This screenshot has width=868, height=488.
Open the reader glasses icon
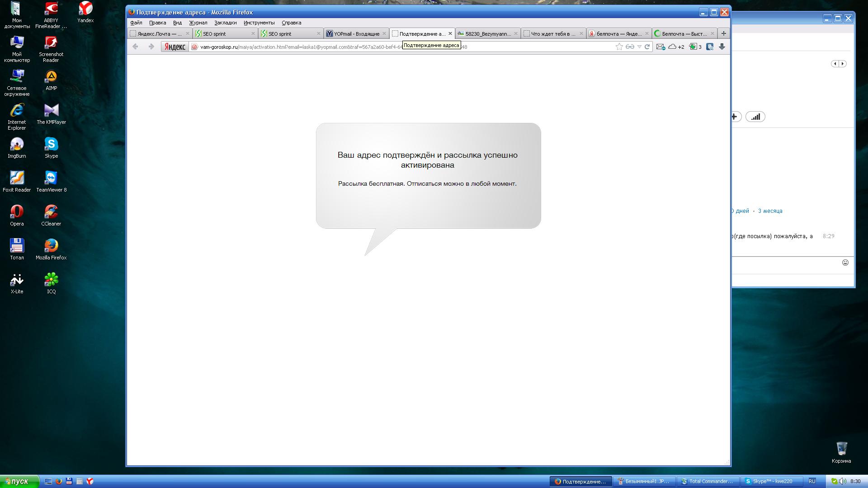click(629, 47)
